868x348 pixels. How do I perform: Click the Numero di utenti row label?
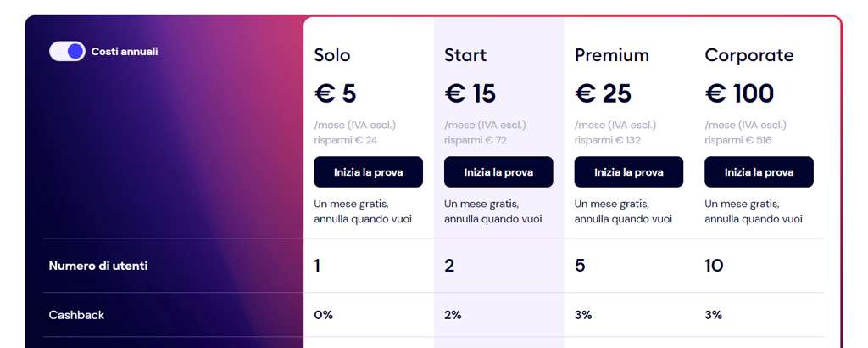point(98,266)
